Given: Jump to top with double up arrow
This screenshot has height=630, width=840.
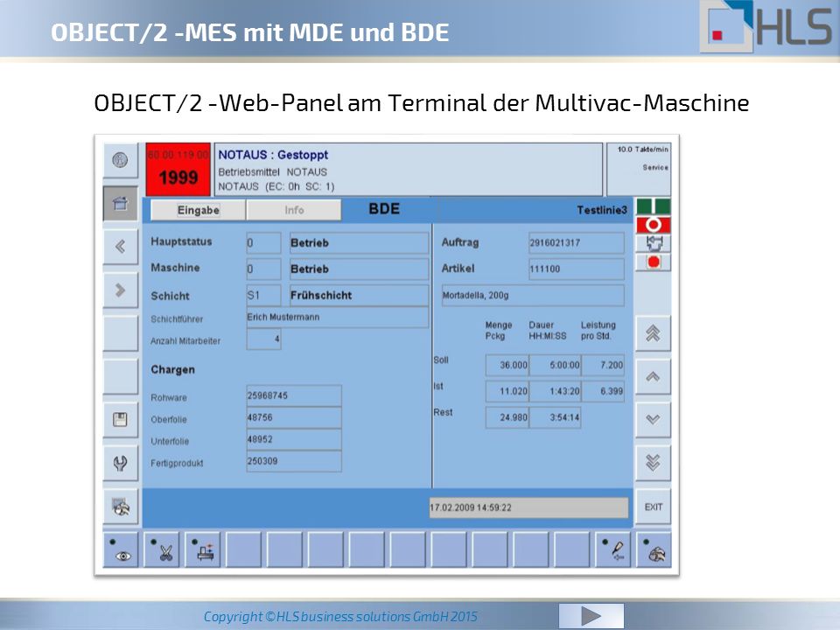Looking at the screenshot, I should point(653,333).
